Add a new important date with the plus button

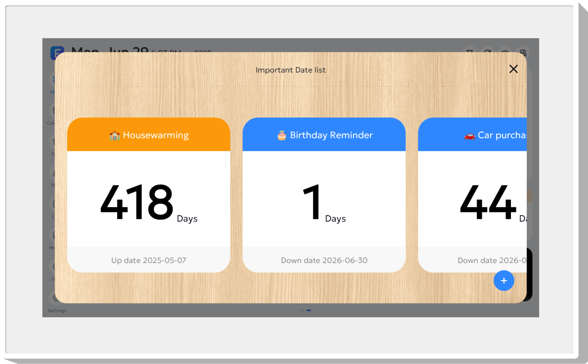point(504,281)
